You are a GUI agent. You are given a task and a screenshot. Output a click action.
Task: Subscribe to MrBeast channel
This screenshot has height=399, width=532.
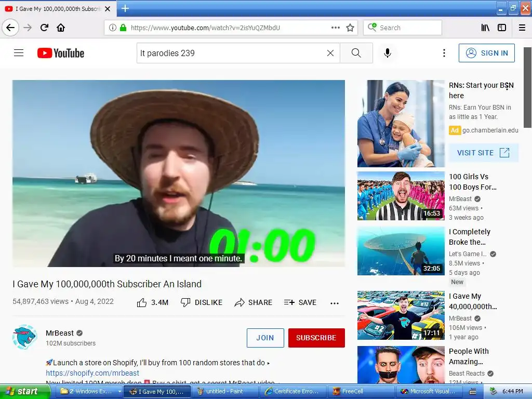(316, 338)
